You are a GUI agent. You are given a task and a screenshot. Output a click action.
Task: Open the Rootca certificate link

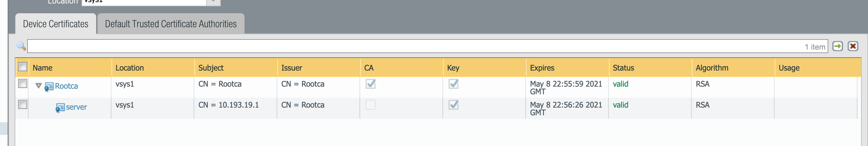click(x=67, y=86)
